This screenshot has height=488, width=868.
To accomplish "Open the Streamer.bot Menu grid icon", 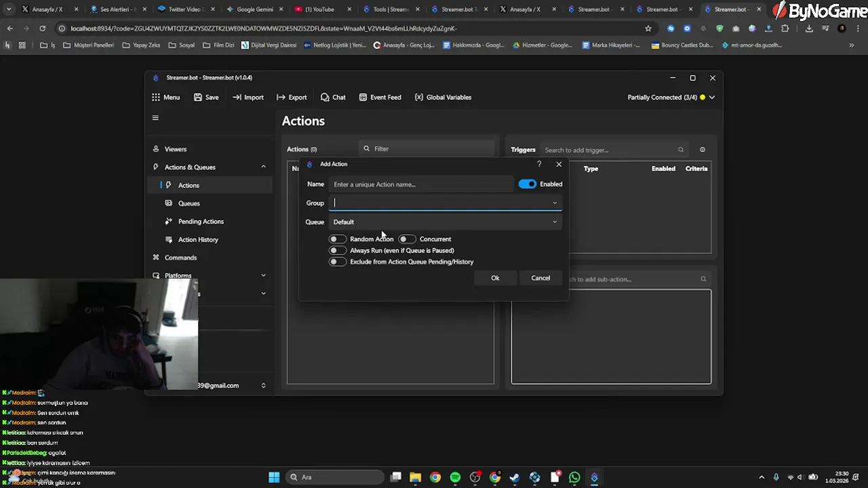I will click(x=156, y=97).
